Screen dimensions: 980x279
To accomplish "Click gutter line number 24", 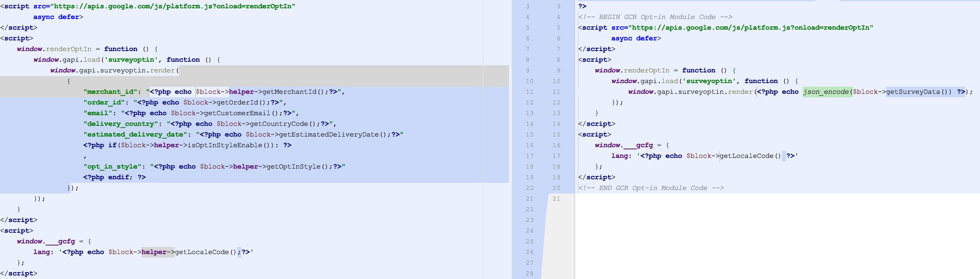I will (x=529, y=231).
